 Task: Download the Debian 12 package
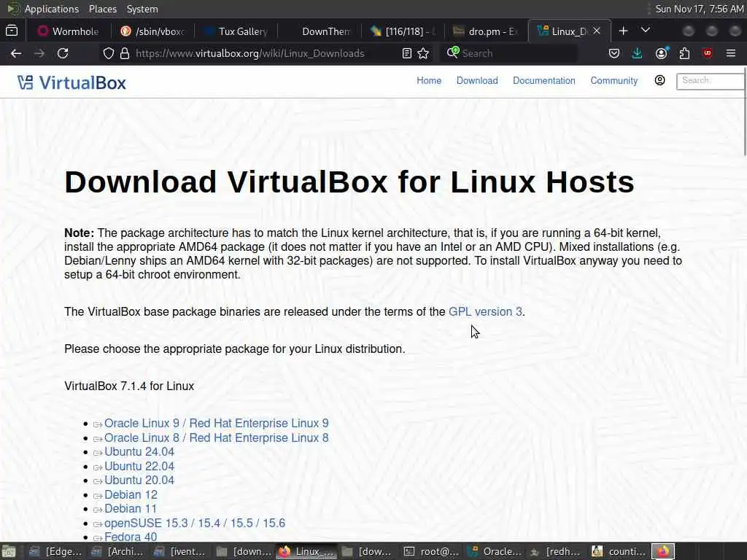131,495
